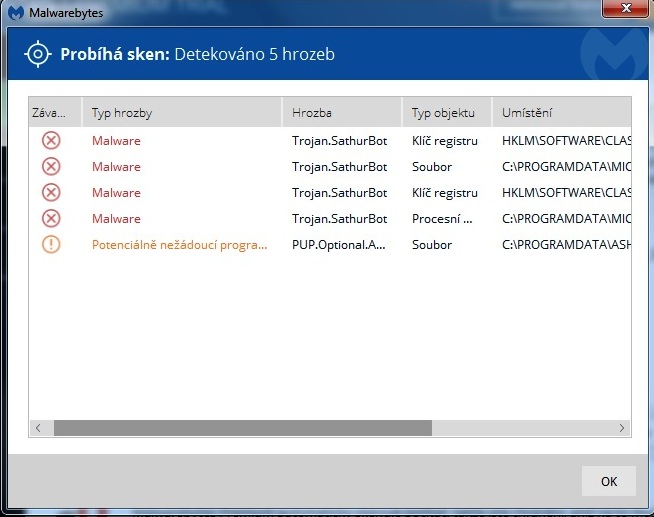This screenshot has height=517, width=654.
Task: Click Soubor in the PUP row
Action: pos(432,245)
